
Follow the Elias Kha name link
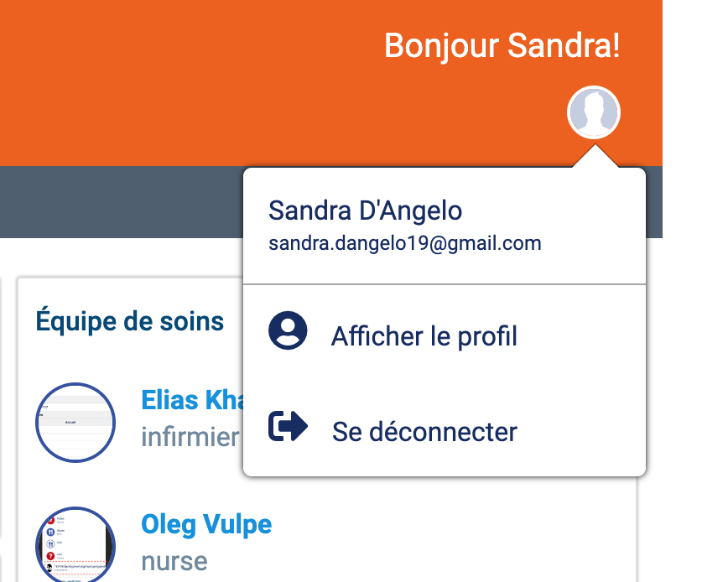pyautogui.click(x=192, y=400)
